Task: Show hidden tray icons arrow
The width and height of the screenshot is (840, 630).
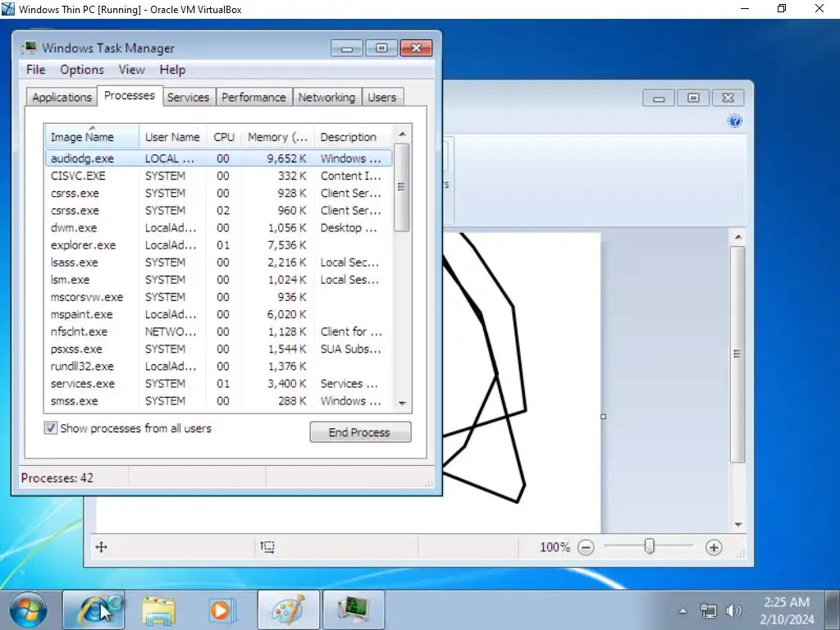Action: tap(683, 610)
